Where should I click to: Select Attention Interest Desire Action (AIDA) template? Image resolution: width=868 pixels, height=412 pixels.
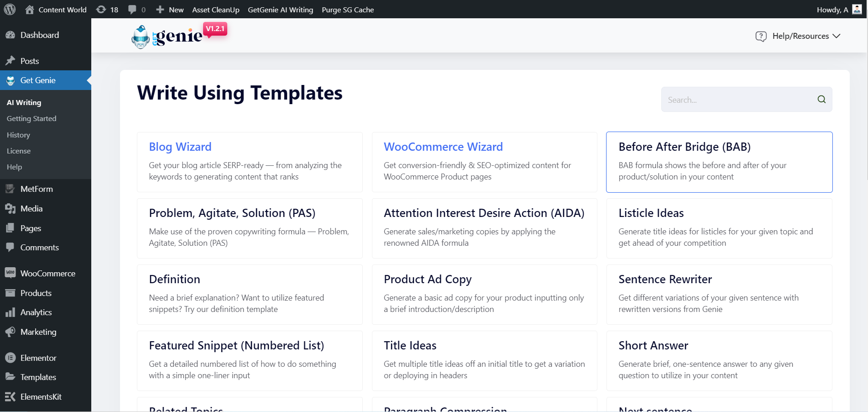click(484, 228)
